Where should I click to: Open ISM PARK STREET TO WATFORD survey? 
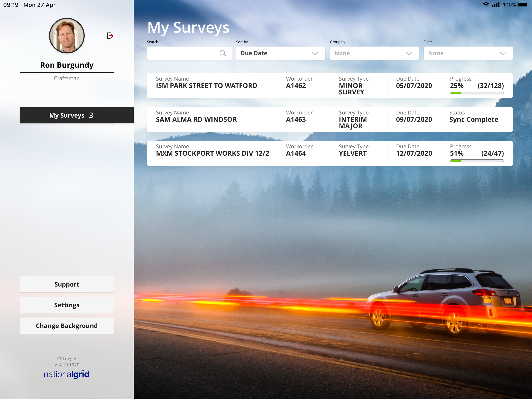pyautogui.click(x=206, y=85)
